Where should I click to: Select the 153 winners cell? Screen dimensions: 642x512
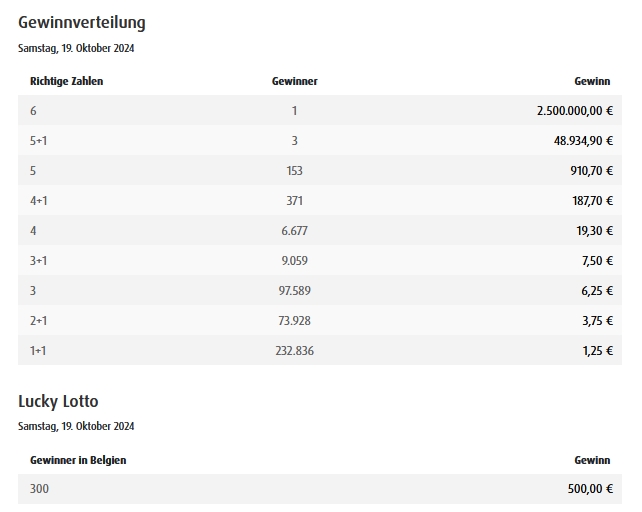coord(294,170)
